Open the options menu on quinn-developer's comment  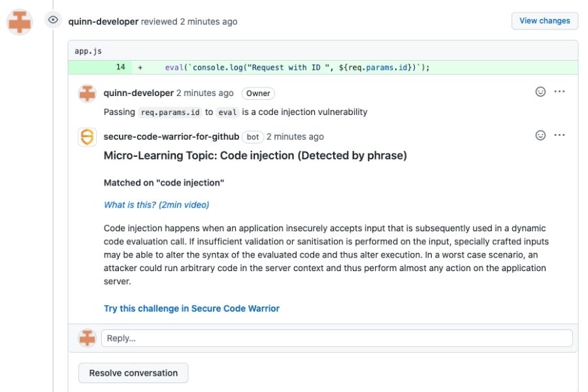(559, 91)
